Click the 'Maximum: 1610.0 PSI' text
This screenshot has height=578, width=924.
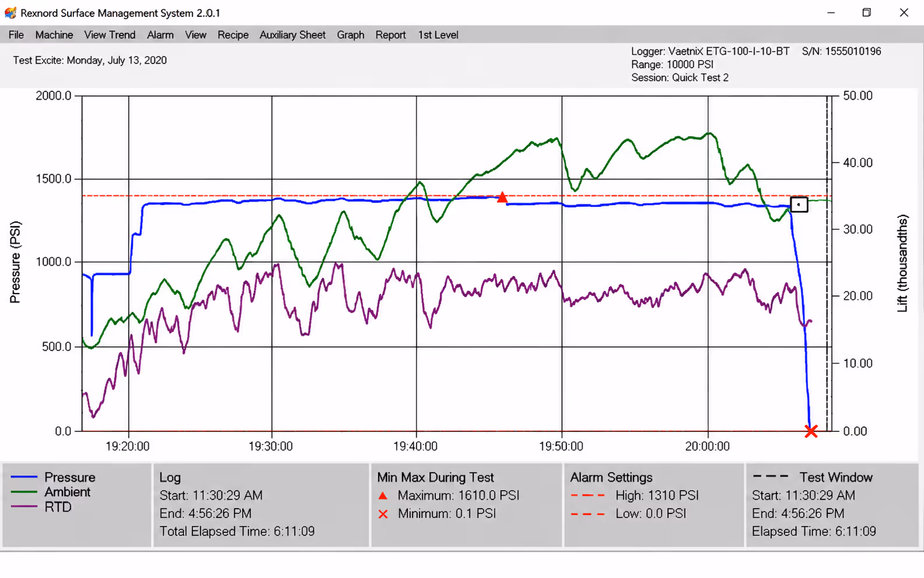tap(459, 496)
